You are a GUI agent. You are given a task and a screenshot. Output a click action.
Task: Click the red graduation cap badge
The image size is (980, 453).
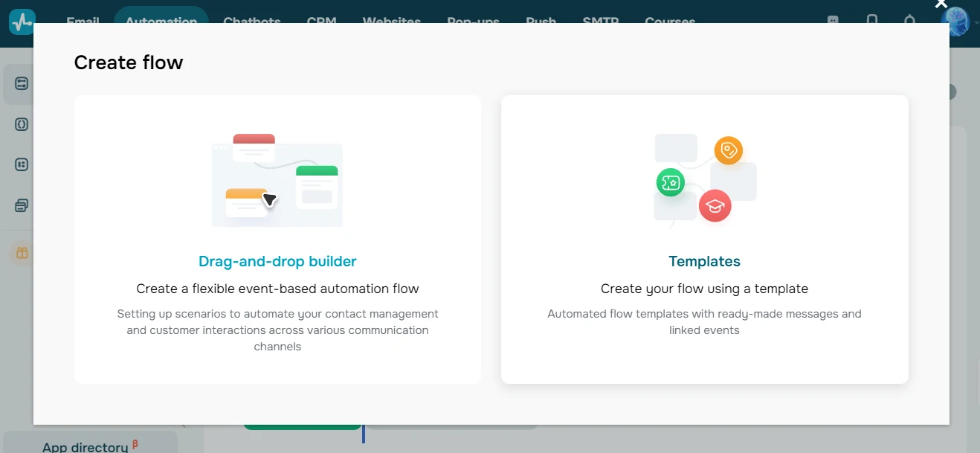pos(715,205)
